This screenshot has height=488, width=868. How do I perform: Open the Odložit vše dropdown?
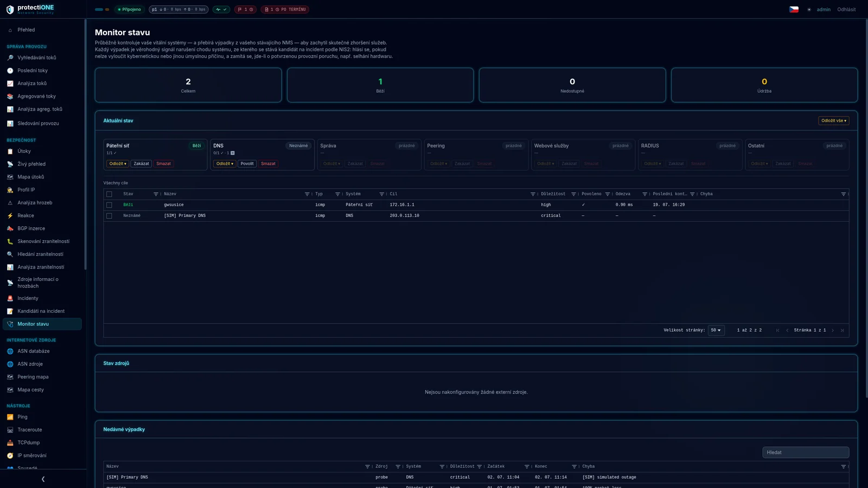tap(833, 121)
